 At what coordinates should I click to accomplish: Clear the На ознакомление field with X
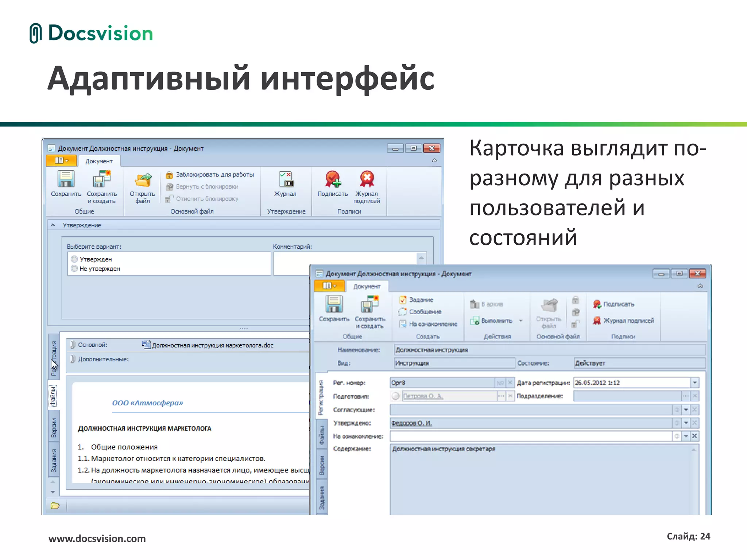(x=694, y=436)
